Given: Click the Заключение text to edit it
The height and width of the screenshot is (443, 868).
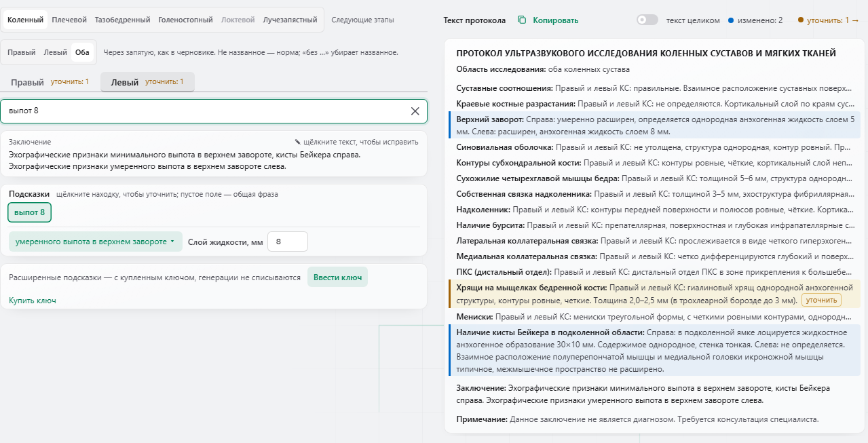Looking at the screenshot, I should click(x=185, y=160).
